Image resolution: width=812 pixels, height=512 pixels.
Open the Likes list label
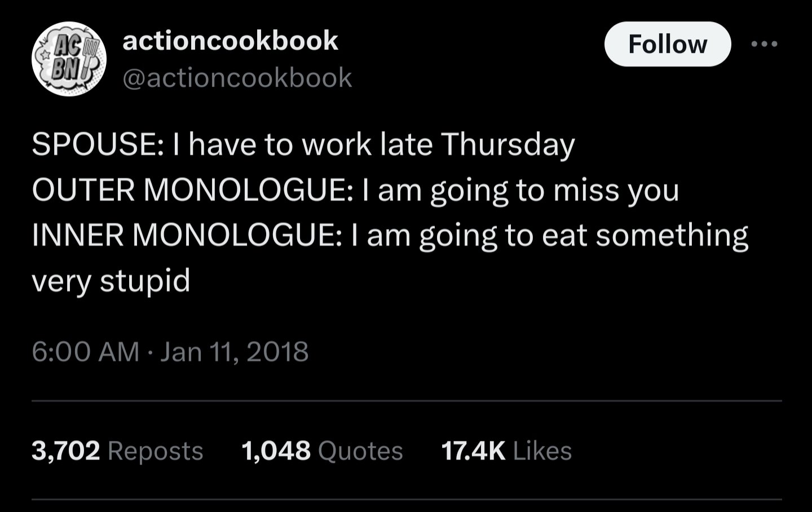tap(542, 451)
